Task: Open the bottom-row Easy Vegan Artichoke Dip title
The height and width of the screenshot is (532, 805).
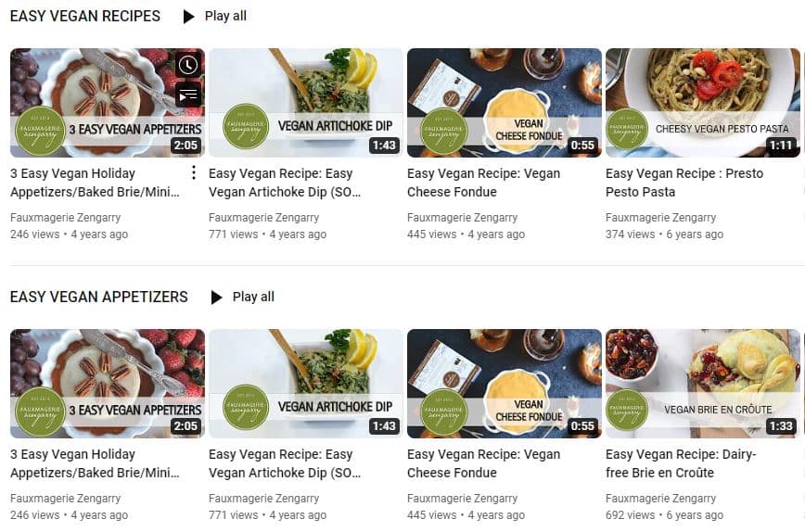Action: coord(285,463)
